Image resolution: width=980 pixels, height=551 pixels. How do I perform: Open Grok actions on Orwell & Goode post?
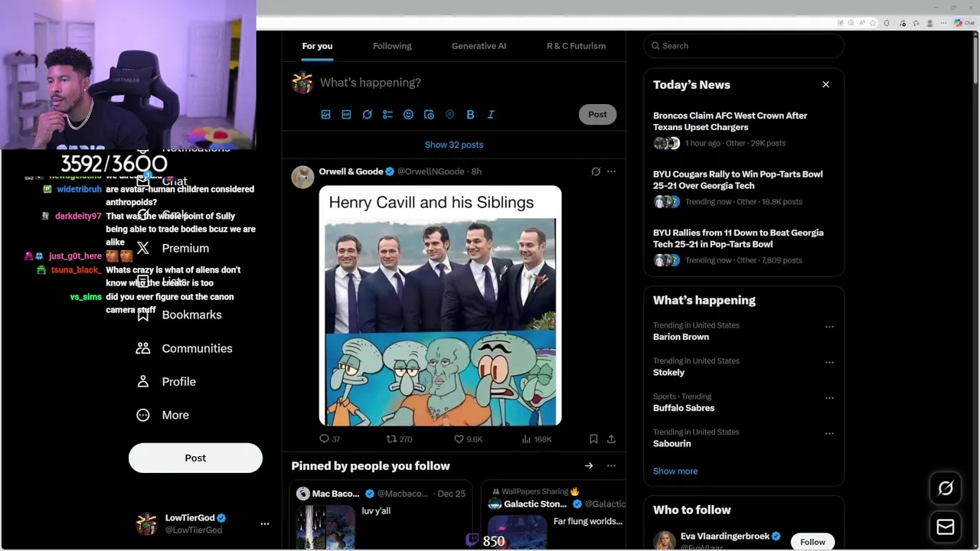[x=596, y=171]
